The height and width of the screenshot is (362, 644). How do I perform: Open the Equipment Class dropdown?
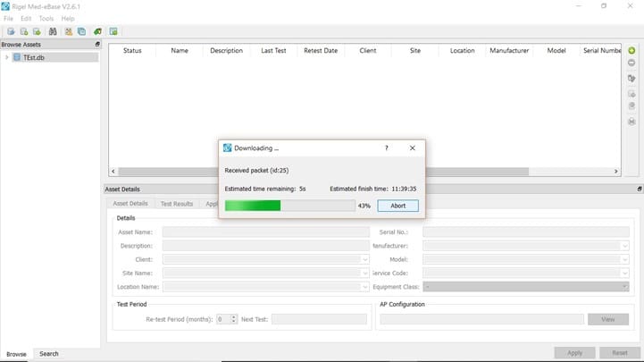[623, 287]
